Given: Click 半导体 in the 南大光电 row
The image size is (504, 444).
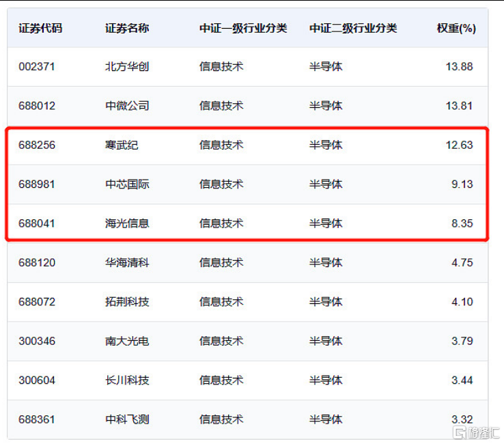Looking at the screenshot, I should pos(326,341).
